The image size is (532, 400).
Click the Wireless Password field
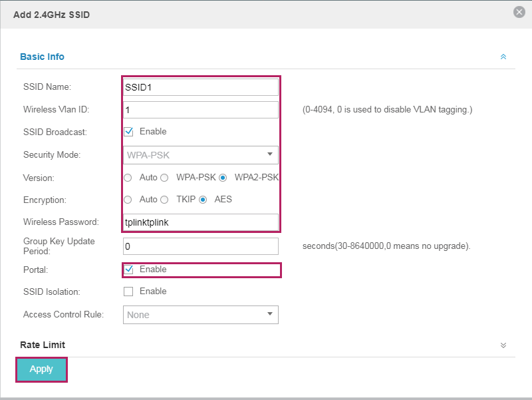[x=201, y=222]
